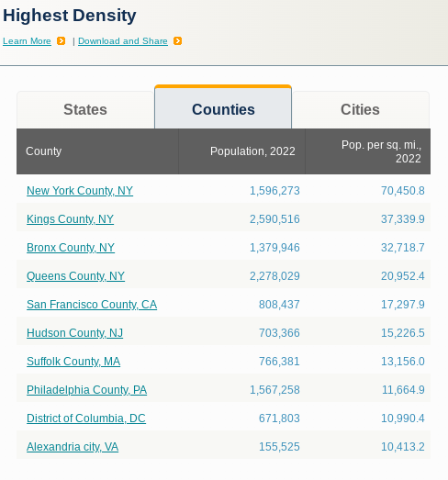Click population value 1,596,273
Screen dimensions: 448x480
274,191
